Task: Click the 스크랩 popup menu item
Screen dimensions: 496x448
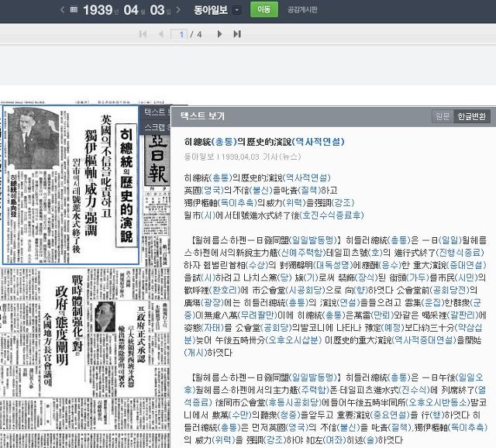Action: pos(155,127)
